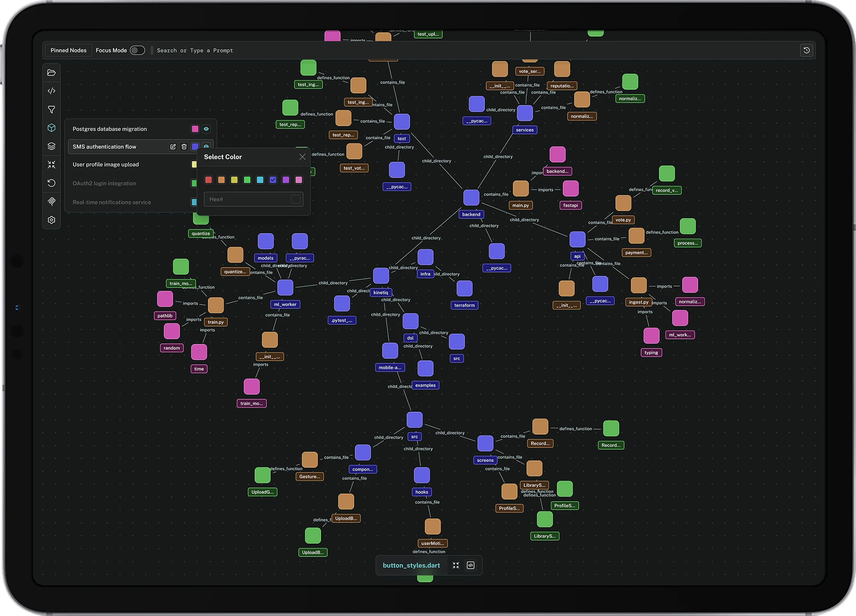
Task: Pick the red color swatch
Action: click(208, 180)
